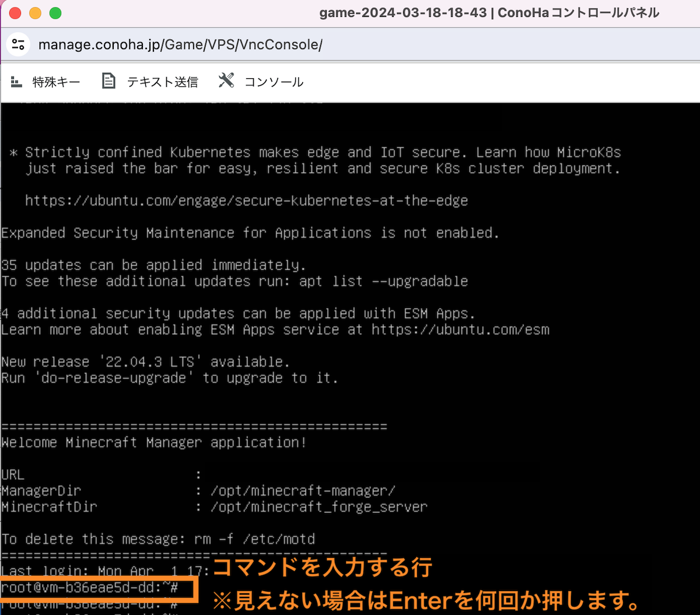Open the テキスト送信 text send tool
700x615 pixels.
click(162, 82)
